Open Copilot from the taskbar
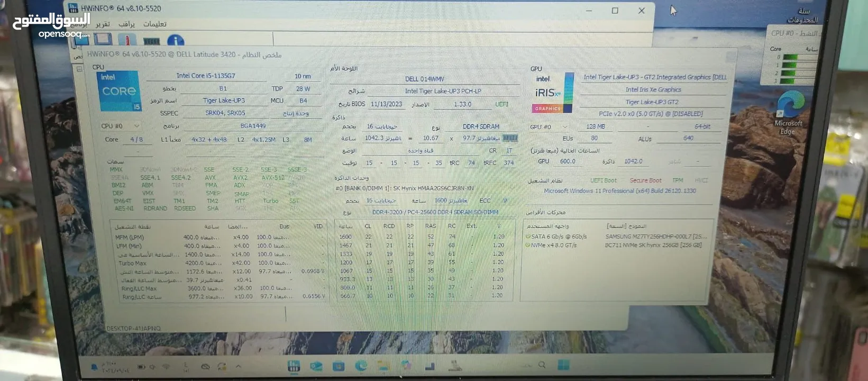 (406, 366)
